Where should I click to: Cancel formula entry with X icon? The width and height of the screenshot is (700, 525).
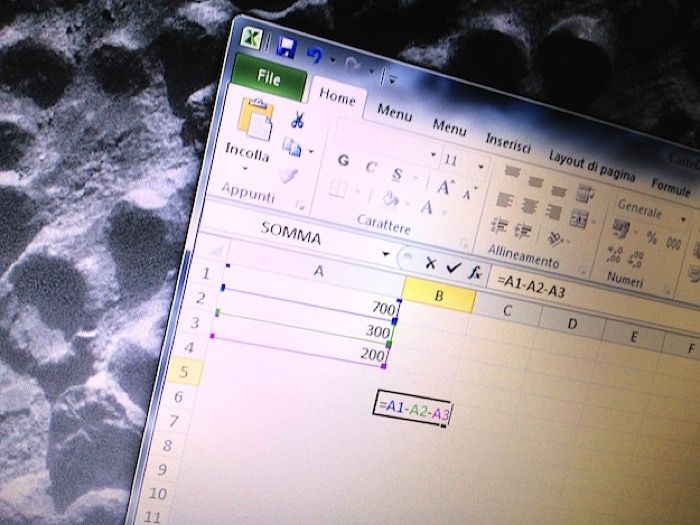click(430, 263)
